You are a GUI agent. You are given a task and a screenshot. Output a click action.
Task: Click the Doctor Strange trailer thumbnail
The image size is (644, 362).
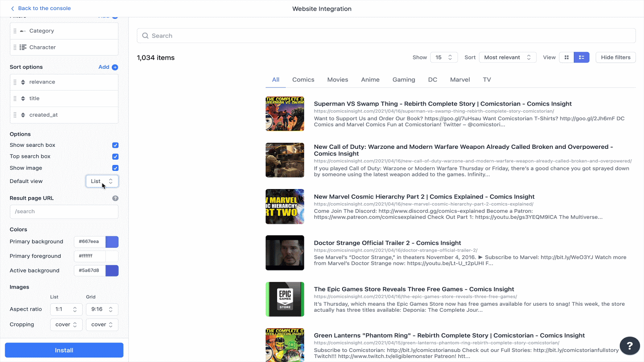pyautogui.click(x=285, y=253)
